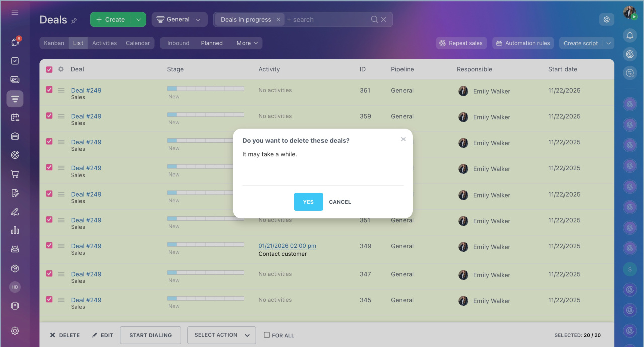Click the notifications bell icon

[630, 35]
